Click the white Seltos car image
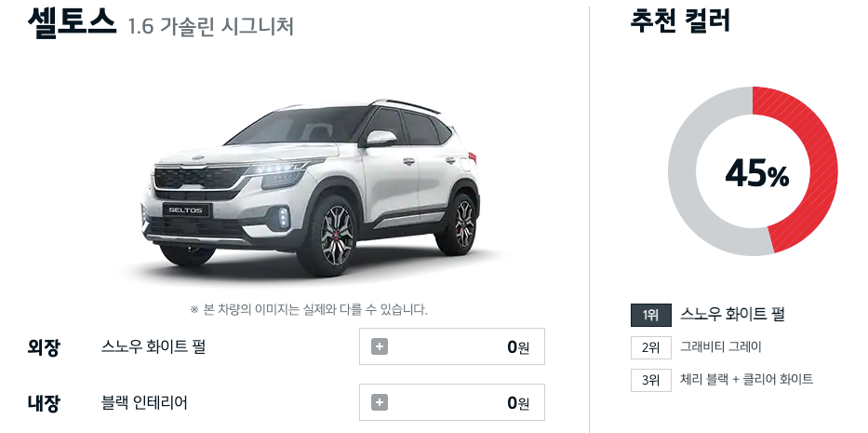The width and height of the screenshot is (868, 433). click(311, 187)
